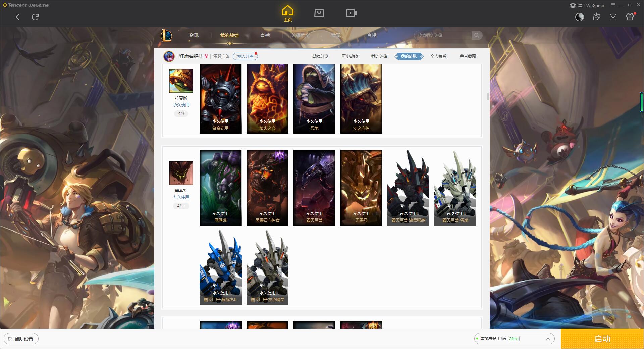Refresh the page with the reload icon
This screenshot has width=644, height=349.
(x=35, y=17)
